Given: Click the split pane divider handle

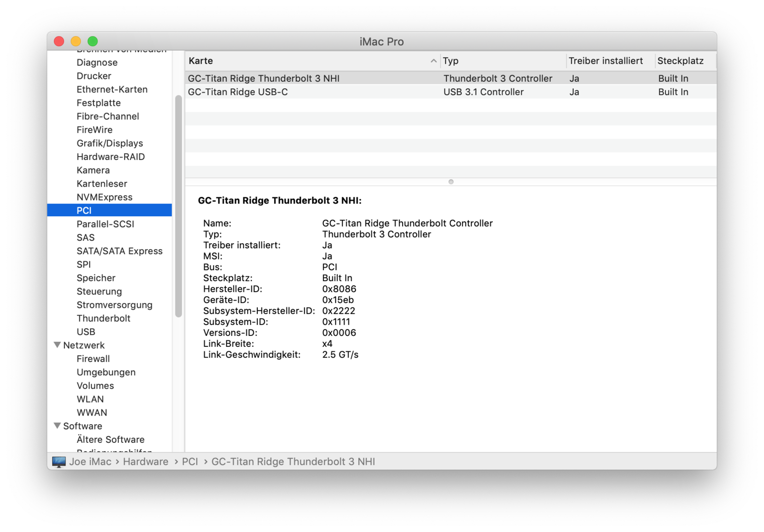Looking at the screenshot, I should click(451, 182).
